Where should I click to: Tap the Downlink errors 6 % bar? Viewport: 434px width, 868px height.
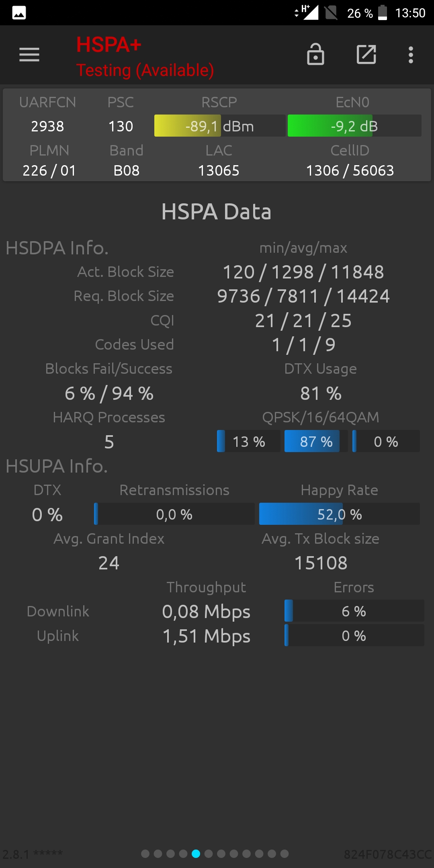[354, 611]
